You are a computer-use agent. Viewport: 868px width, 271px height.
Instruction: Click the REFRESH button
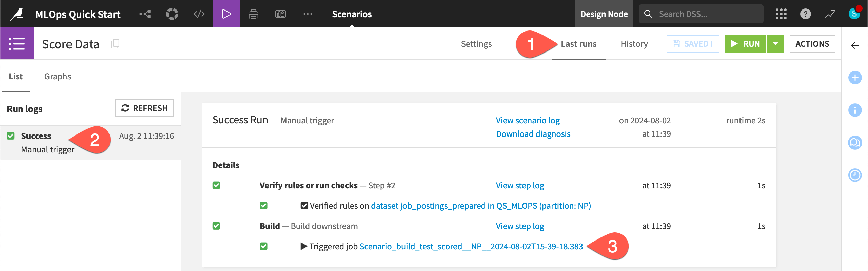pos(144,108)
